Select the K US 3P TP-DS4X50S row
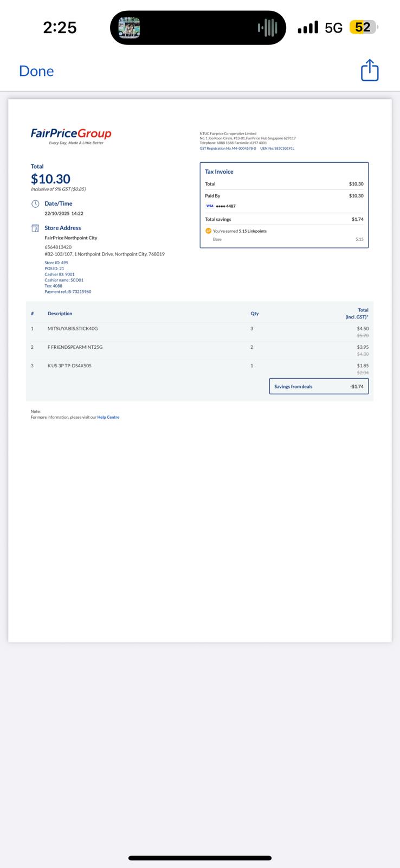 199,368
